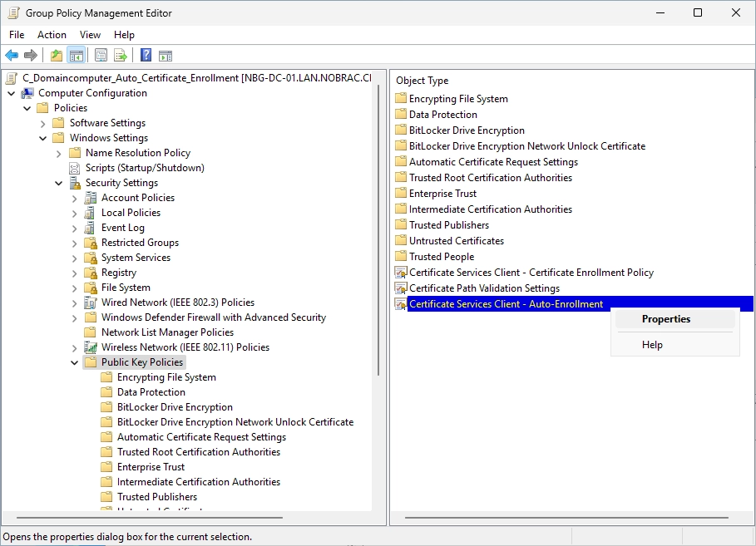The image size is (756, 546).
Task: Click the Export List toolbar icon
Action: pyautogui.click(x=120, y=56)
